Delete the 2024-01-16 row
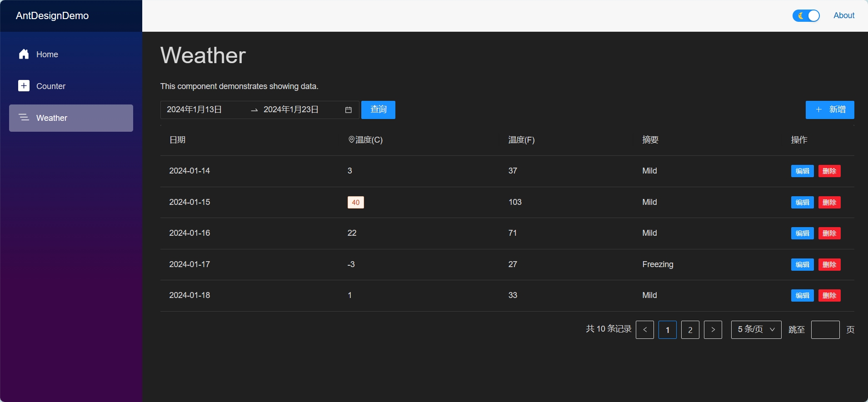This screenshot has height=402, width=868. [x=829, y=233]
